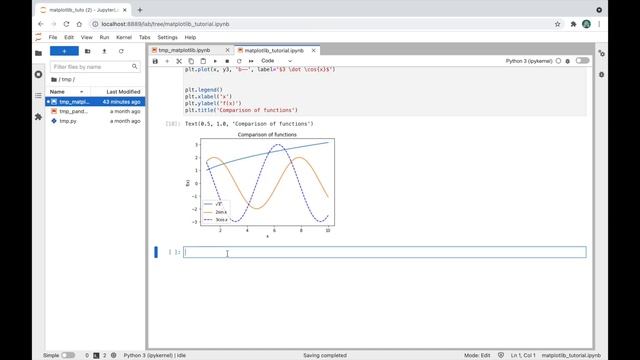Image resolution: width=640 pixels, height=360 pixels.
Task: Open the Settings menu
Action: (x=167, y=37)
